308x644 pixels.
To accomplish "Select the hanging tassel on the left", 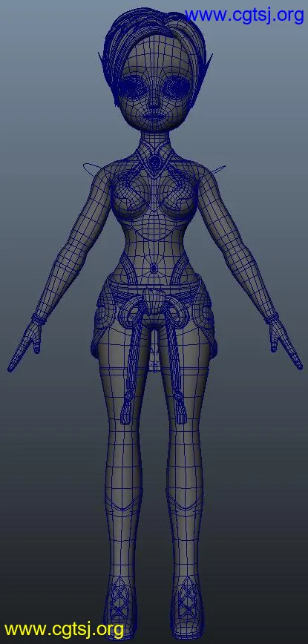I will [x=127, y=409].
